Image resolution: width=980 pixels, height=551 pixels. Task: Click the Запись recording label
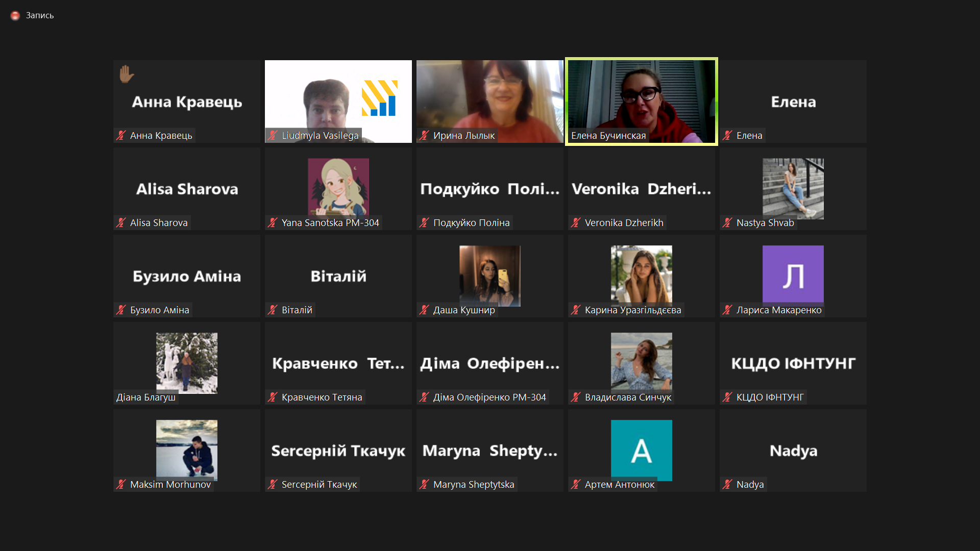(40, 16)
